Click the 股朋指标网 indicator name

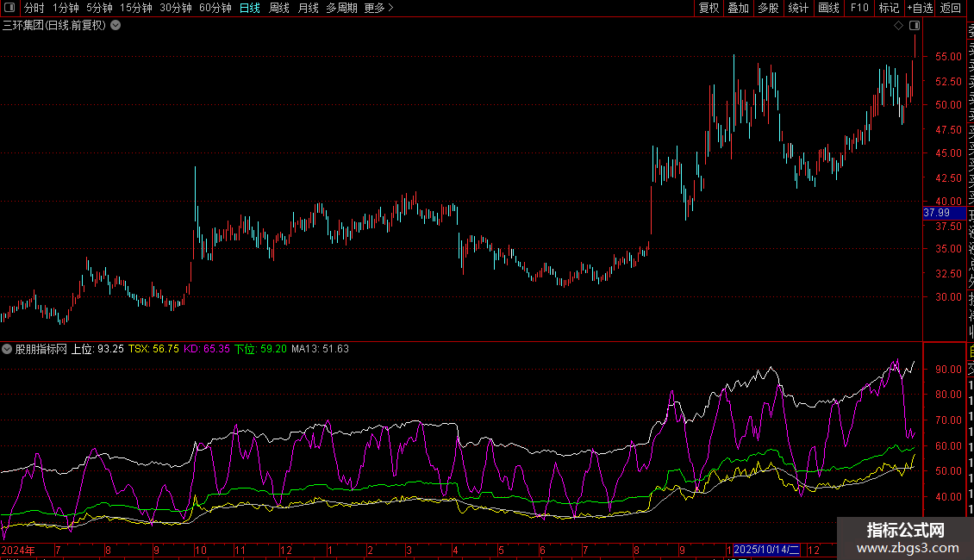41,349
